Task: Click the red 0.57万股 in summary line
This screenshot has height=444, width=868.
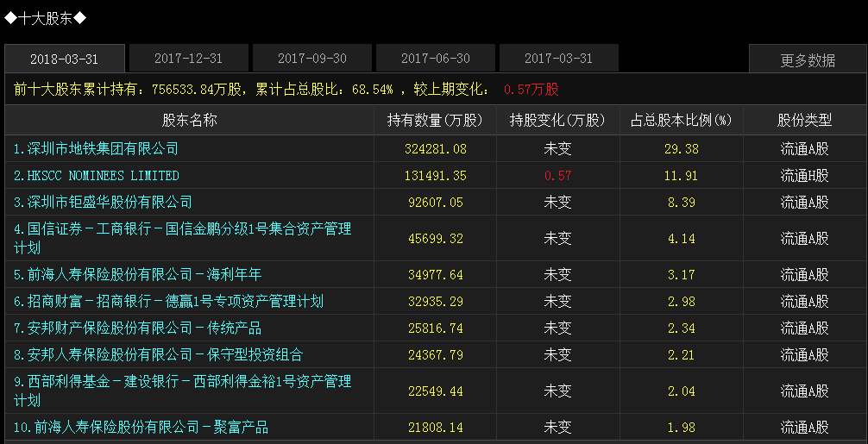Action: coord(531,89)
